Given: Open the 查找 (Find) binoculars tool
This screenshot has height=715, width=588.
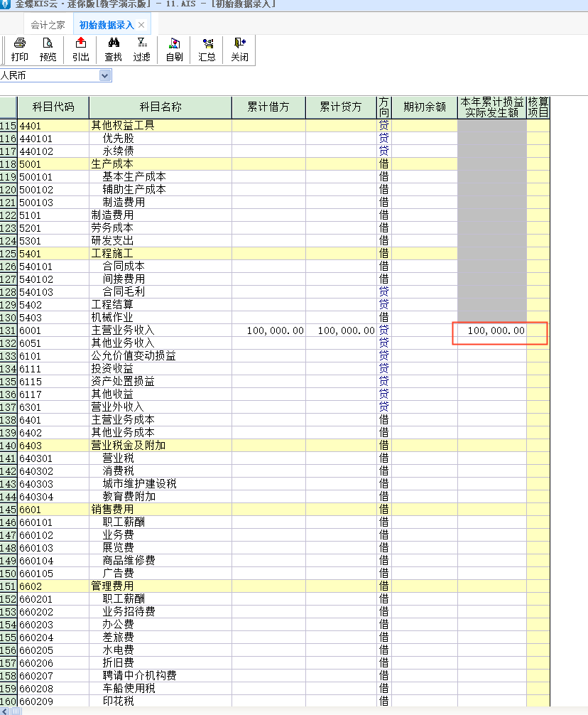Looking at the screenshot, I should point(113,49).
